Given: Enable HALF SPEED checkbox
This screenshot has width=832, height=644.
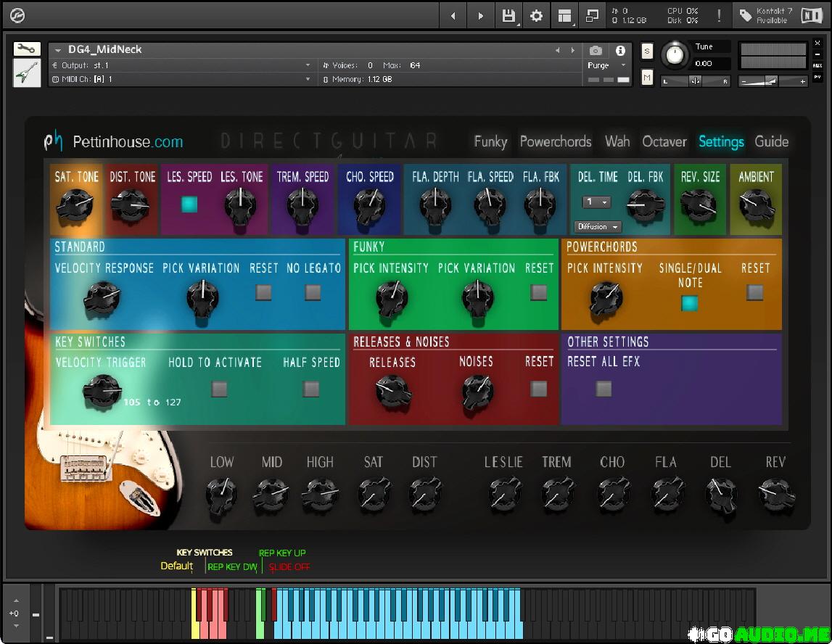Looking at the screenshot, I should [x=311, y=389].
